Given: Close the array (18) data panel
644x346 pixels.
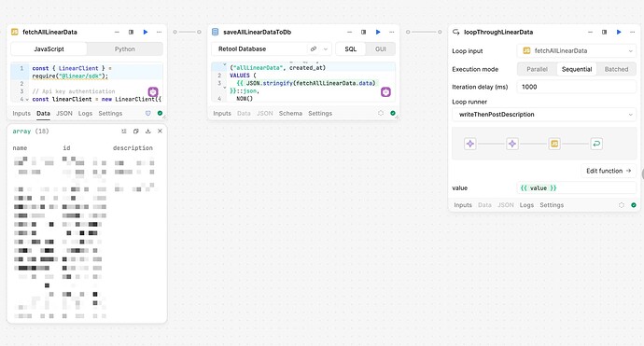Looking at the screenshot, I should [x=160, y=131].
